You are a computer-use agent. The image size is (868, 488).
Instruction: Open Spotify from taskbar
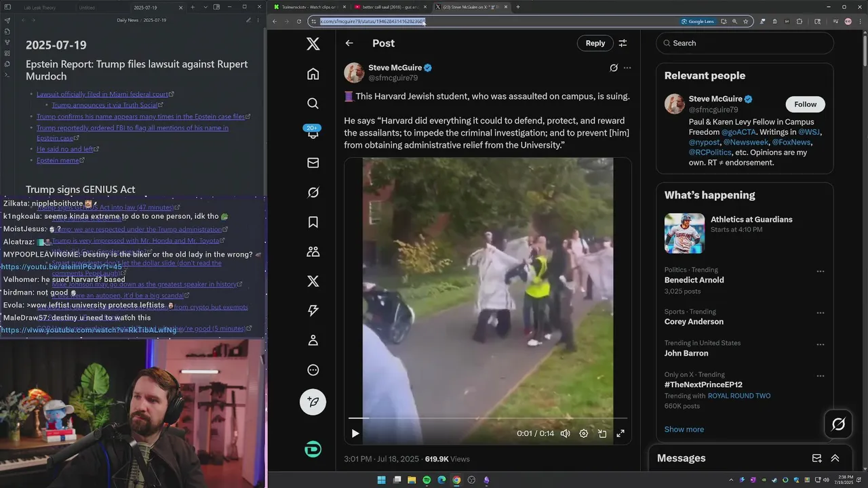point(427,480)
